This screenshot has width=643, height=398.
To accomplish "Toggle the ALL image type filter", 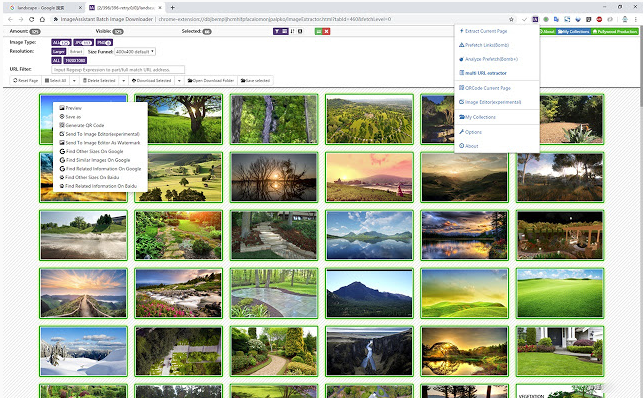I will pos(61,42).
